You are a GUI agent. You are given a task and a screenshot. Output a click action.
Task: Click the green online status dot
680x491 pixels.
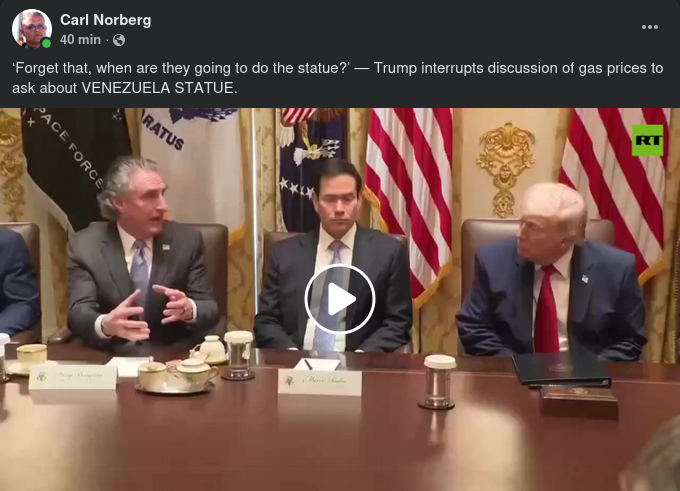coord(46,43)
